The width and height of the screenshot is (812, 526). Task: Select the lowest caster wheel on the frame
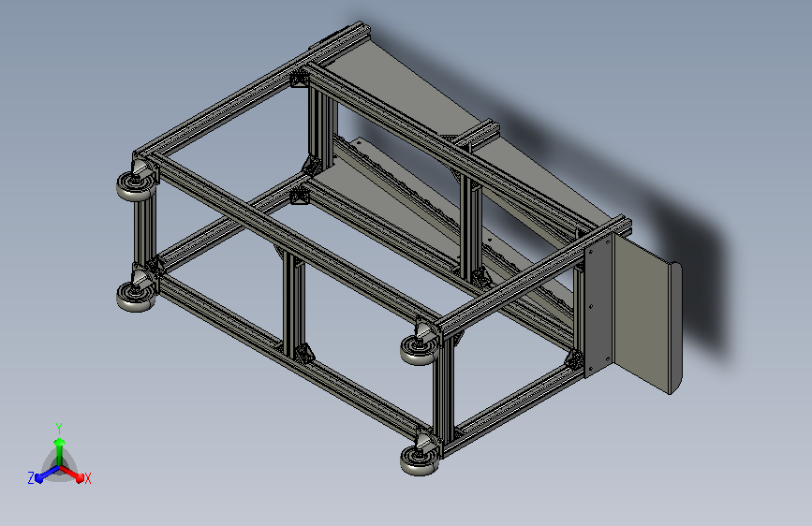420,460
